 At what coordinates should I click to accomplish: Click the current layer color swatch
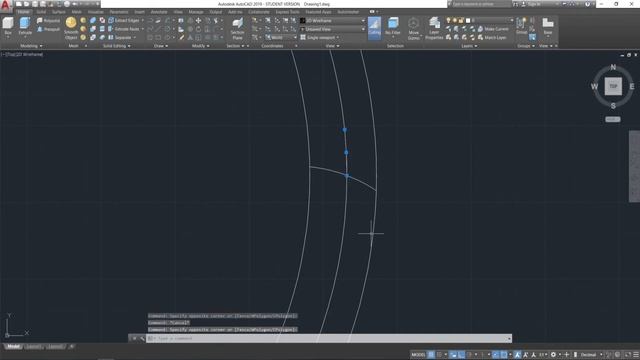coord(468,20)
